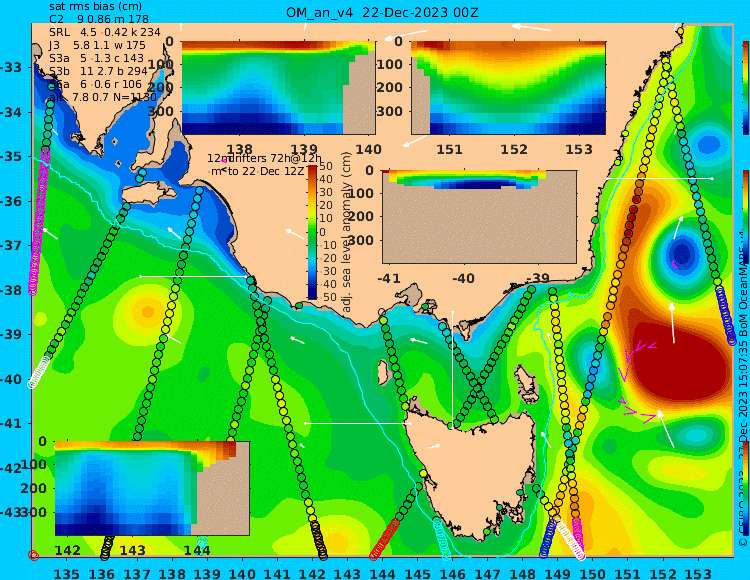Open the depth section inset spanning 142 to 144

coord(152,489)
